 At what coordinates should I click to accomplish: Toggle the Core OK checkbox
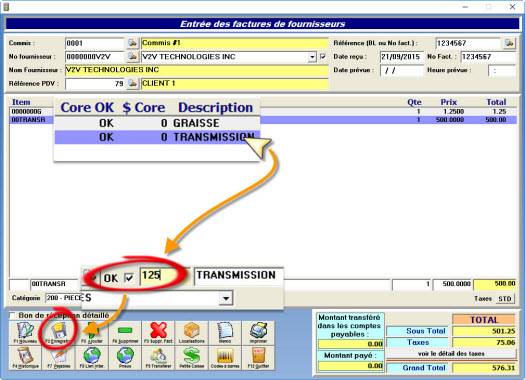(x=129, y=278)
